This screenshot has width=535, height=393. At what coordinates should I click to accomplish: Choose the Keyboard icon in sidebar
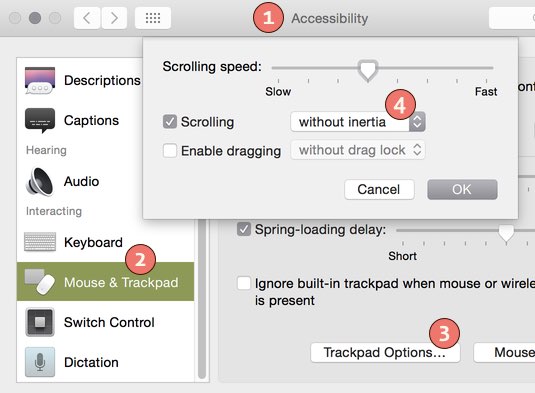[40, 242]
